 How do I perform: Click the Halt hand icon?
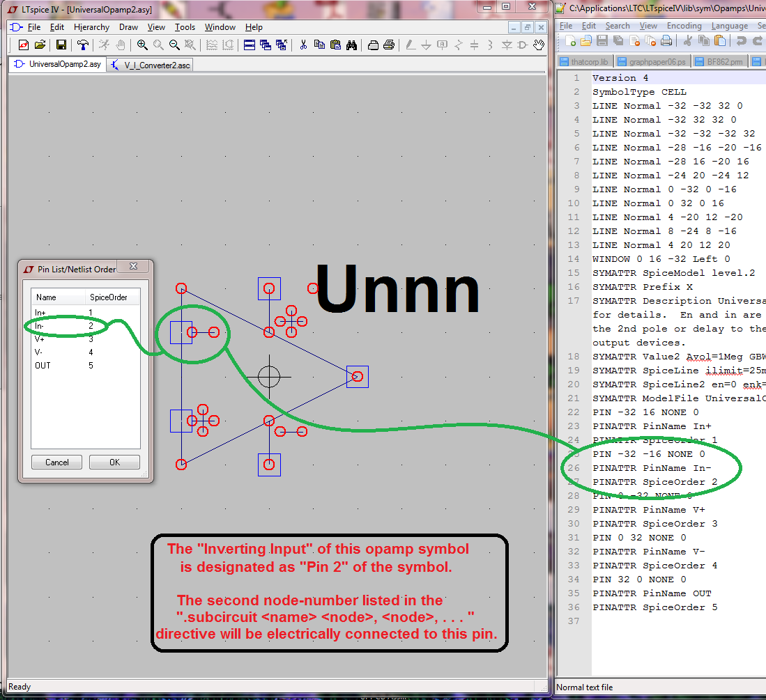click(120, 45)
